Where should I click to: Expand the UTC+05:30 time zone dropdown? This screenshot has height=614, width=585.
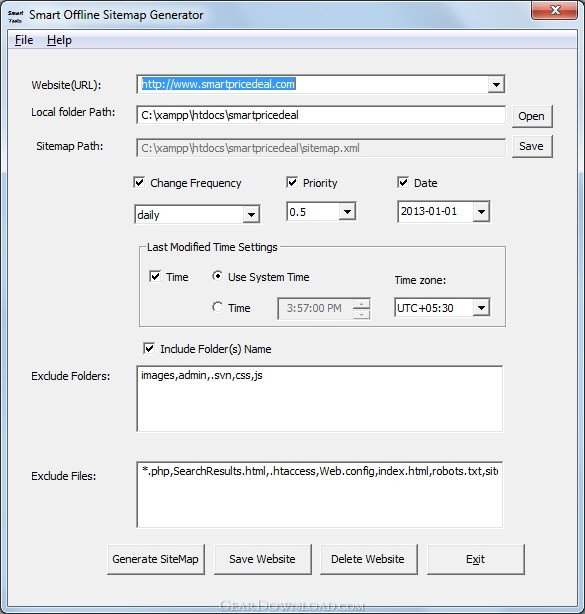[481, 308]
